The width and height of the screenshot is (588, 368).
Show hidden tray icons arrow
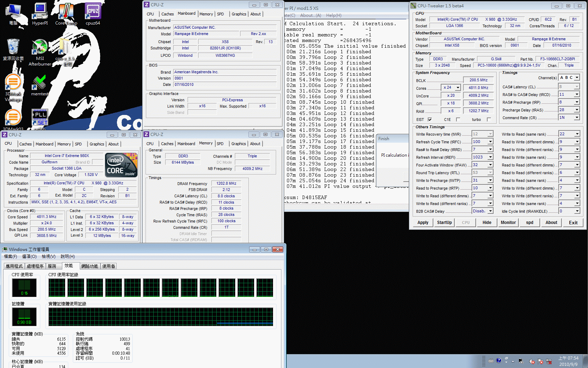[513, 361]
